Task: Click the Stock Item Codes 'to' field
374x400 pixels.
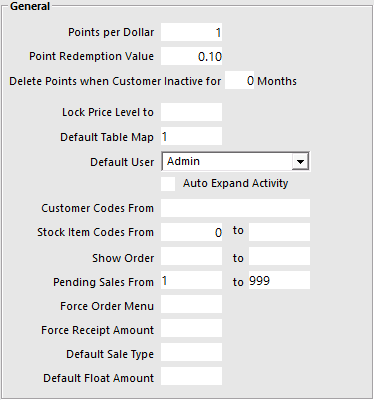Action: coord(279,232)
